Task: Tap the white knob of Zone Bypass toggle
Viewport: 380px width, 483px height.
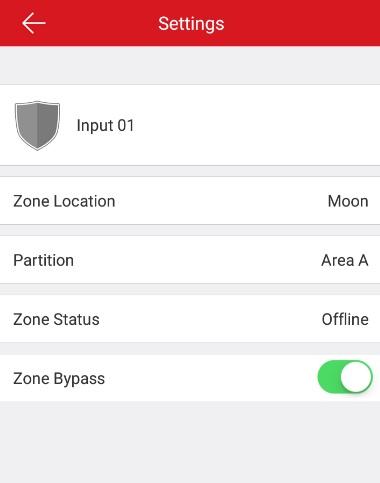Action: tap(356, 377)
